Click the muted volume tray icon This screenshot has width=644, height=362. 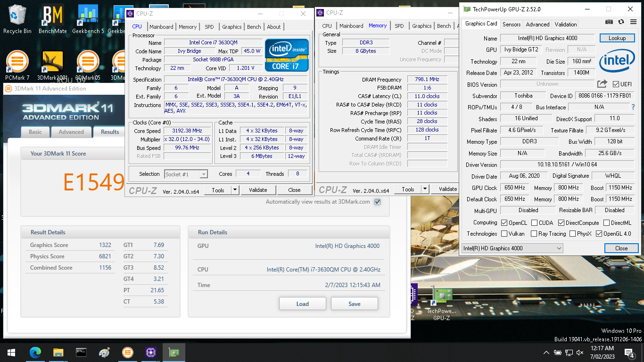click(580, 353)
